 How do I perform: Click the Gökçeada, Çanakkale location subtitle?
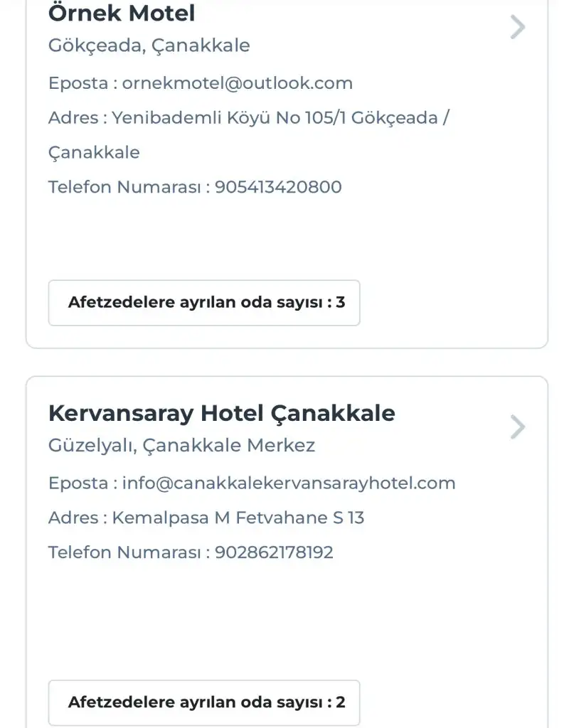click(x=149, y=45)
